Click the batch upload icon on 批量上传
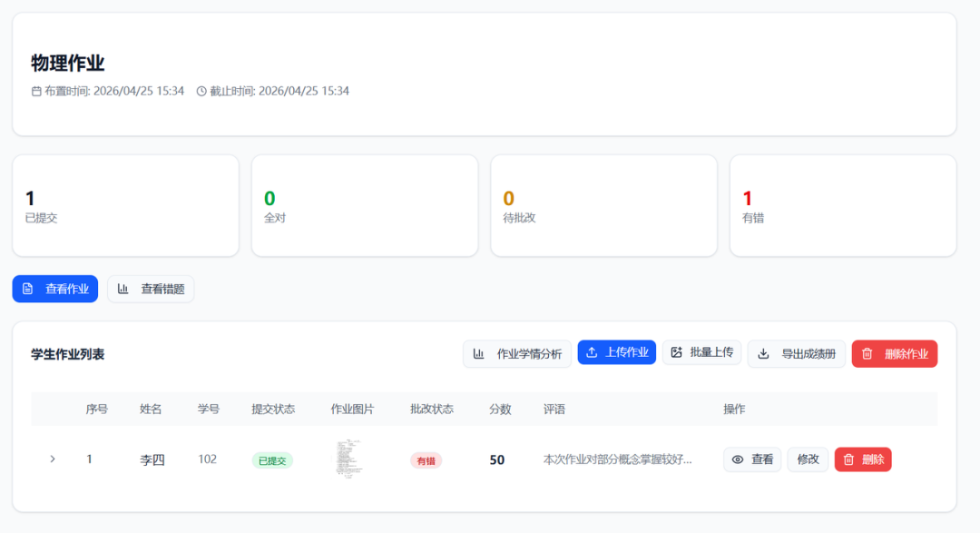Viewport: 980px width, 533px height. (676, 353)
